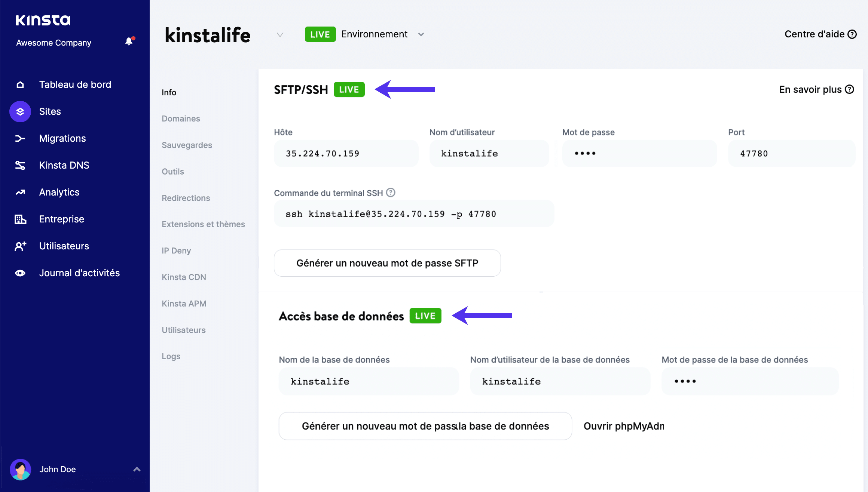The width and height of the screenshot is (868, 492).
Task: Select the Hôte IP address field
Action: point(345,153)
